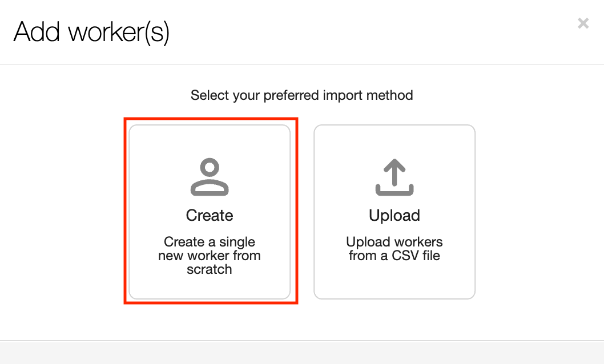Click "Upload workers from a CSV file"
The image size is (604, 364).
(x=394, y=249)
